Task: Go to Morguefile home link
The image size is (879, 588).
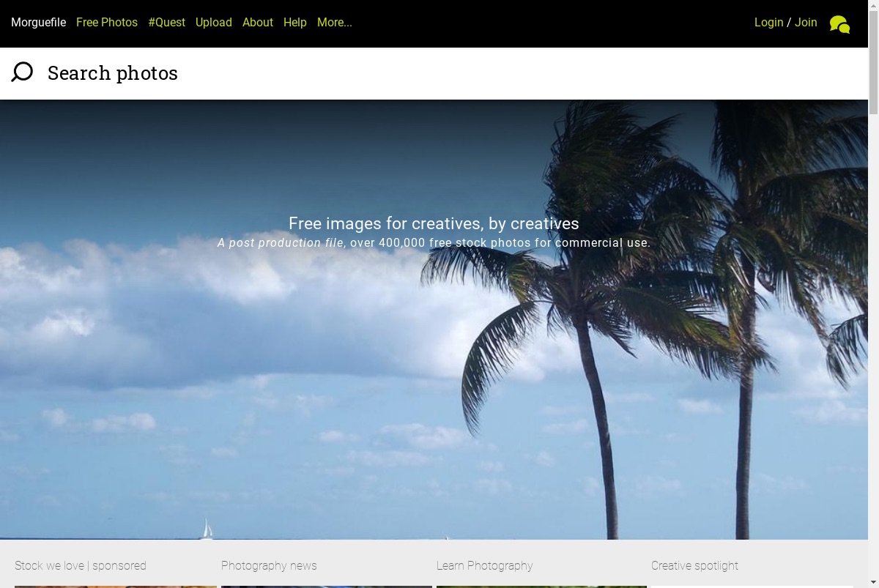Action: pyautogui.click(x=38, y=23)
